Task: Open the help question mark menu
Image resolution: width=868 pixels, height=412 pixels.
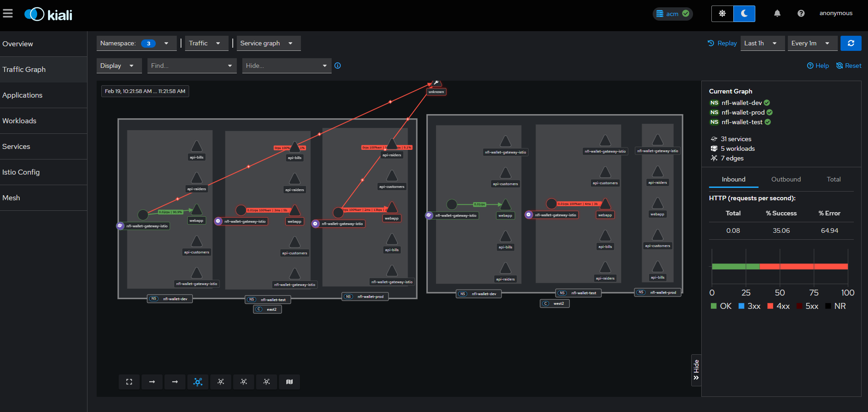Action: (x=801, y=13)
